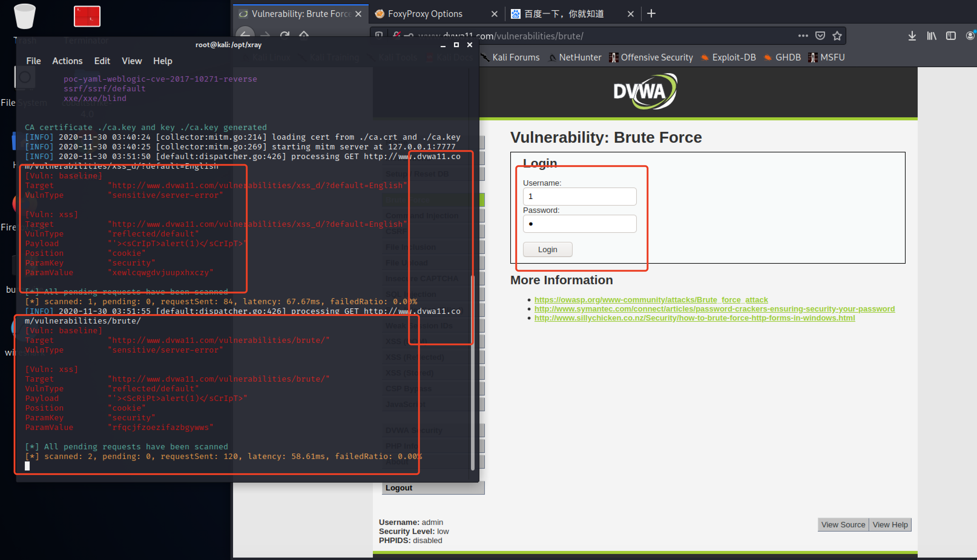The image size is (977, 560).
Task: Open the Terminator desktop icon
Action: click(x=87, y=17)
